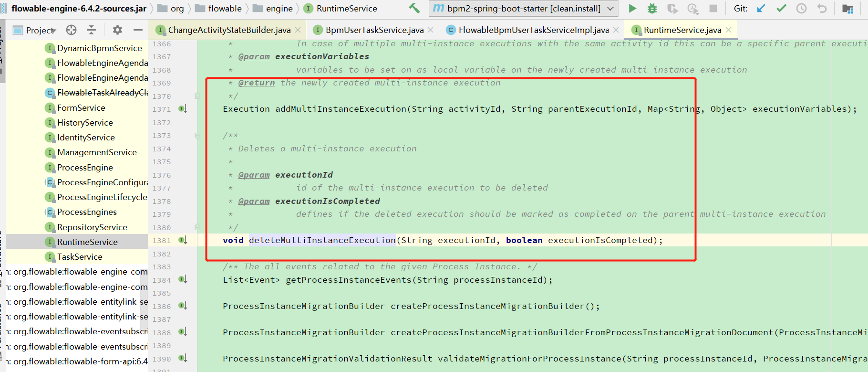Close the RuntimeService.java tab
Viewport: 868px width, 372px height.
[729, 30]
